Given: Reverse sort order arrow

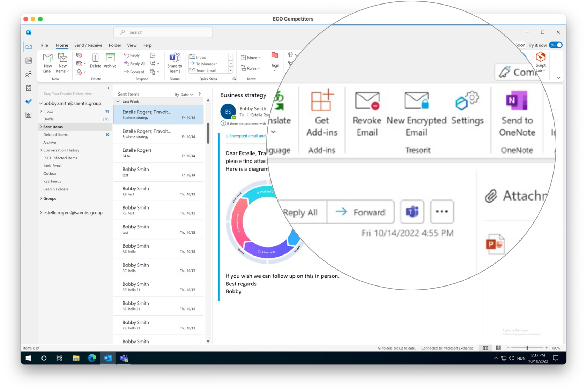Looking at the screenshot, I should (x=200, y=94).
